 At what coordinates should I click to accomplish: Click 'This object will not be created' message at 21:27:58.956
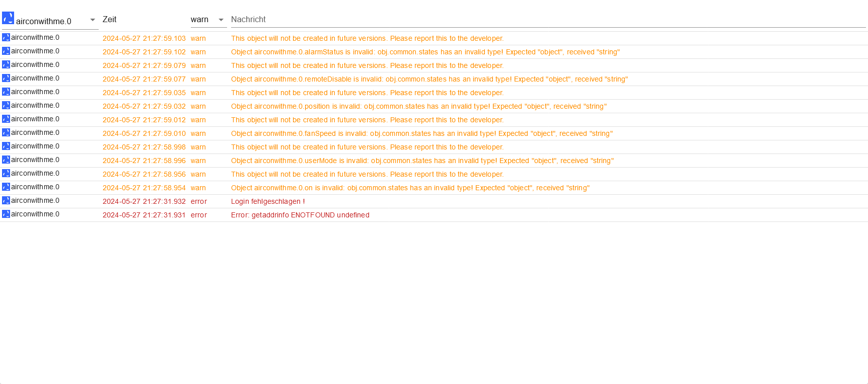click(x=367, y=174)
